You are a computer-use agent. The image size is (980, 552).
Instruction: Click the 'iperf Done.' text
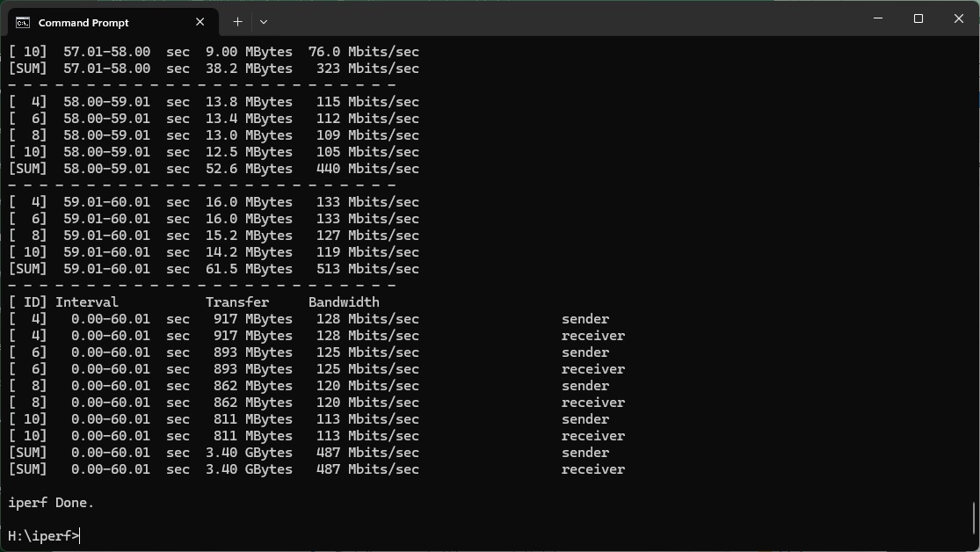click(x=51, y=503)
